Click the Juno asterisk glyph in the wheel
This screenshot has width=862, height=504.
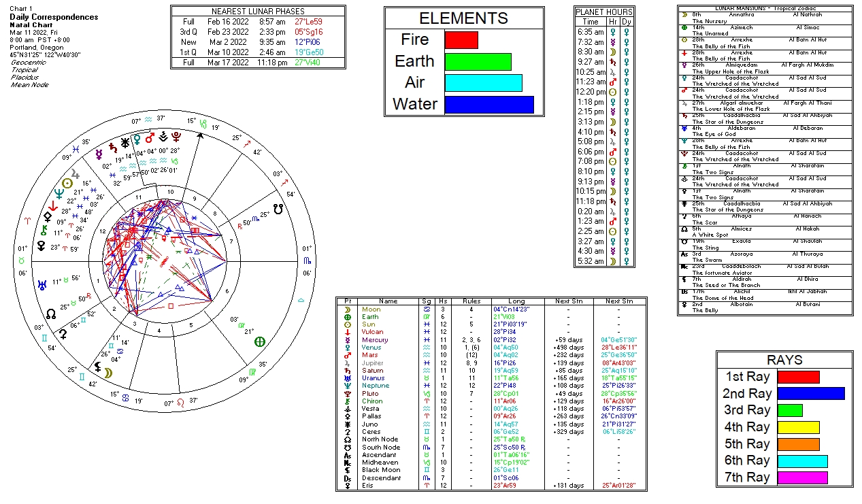point(125,144)
